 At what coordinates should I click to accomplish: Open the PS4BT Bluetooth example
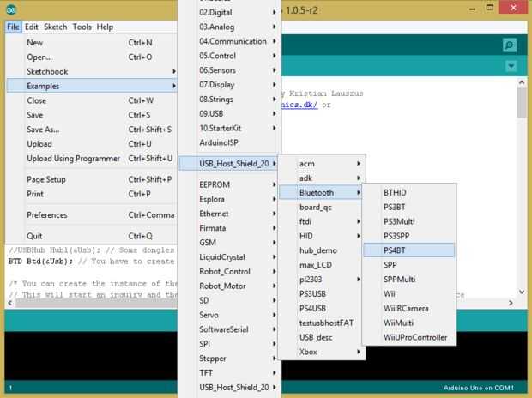pyautogui.click(x=409, y=250)
